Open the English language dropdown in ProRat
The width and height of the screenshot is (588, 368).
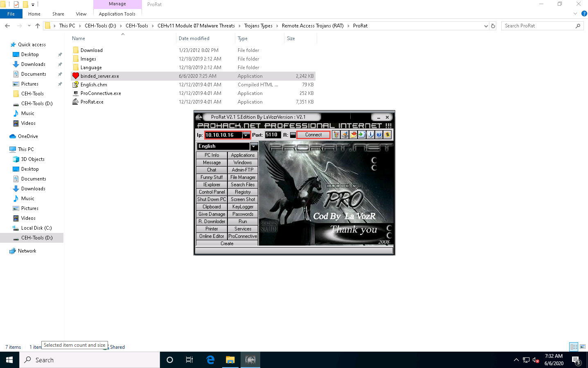(254, 146)
